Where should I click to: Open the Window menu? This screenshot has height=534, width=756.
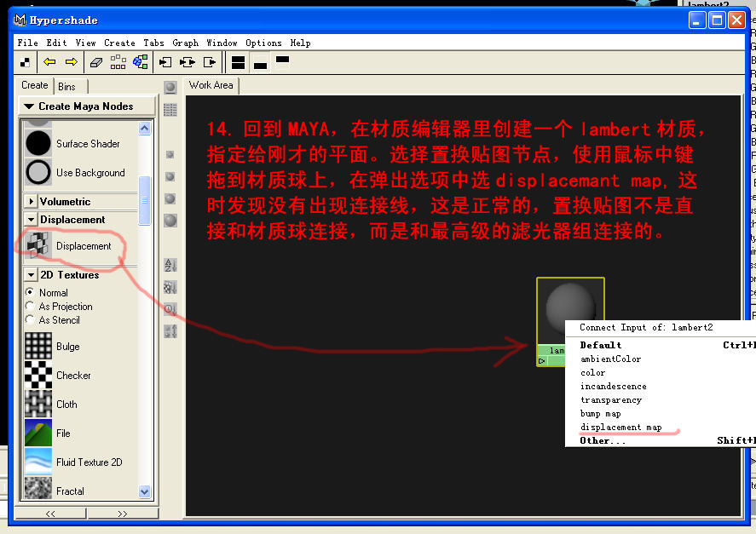click(222, 43)
